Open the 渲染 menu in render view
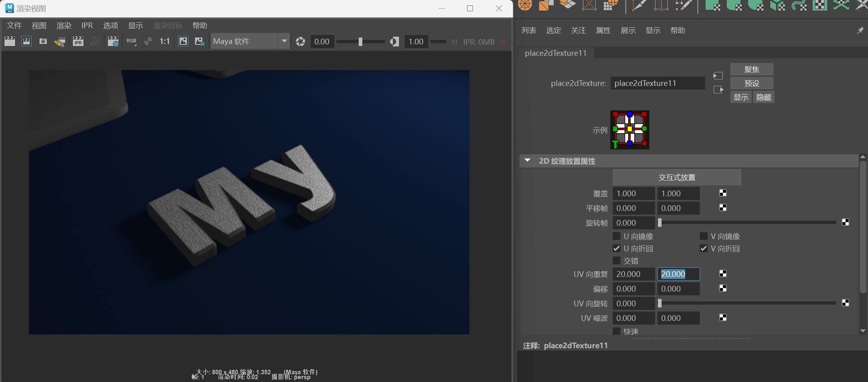This screenshot has height=382, width=868. point(64,26)
